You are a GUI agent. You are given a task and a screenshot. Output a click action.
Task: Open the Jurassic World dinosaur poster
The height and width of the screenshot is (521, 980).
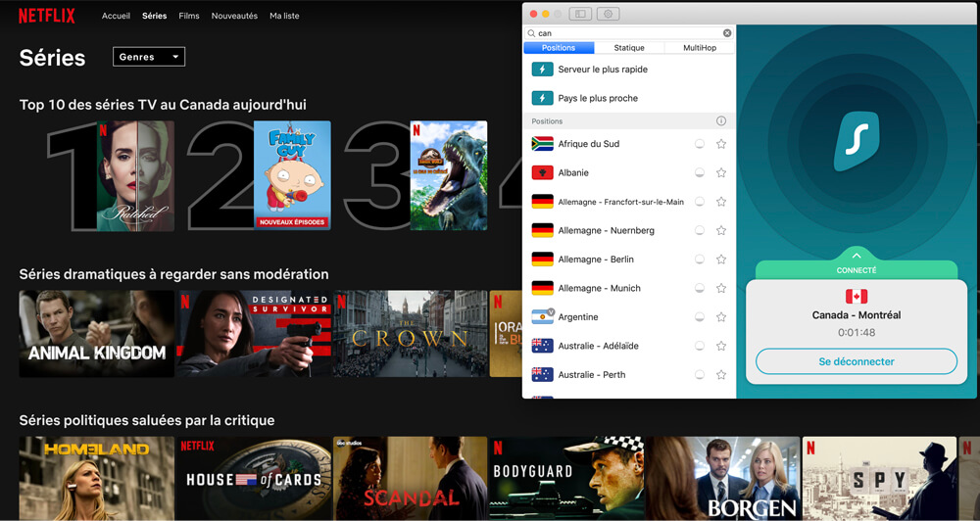click(x=449, y=175)
